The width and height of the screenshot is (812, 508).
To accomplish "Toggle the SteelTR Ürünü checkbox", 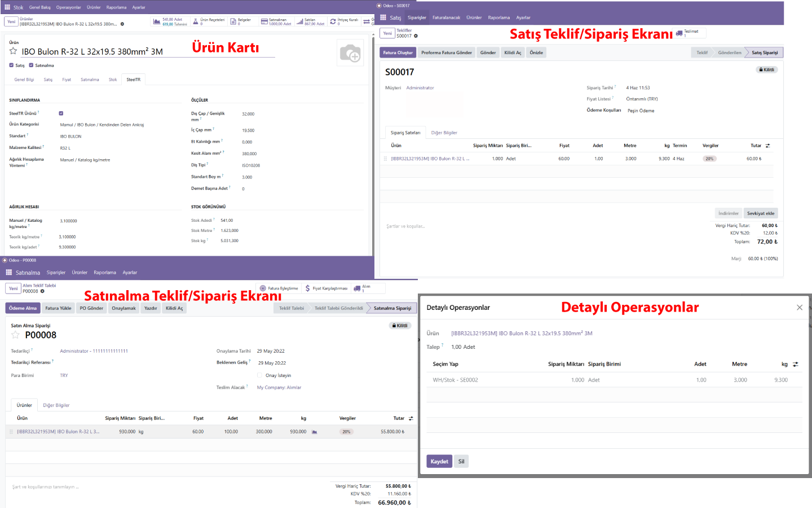I will (61, 113).
